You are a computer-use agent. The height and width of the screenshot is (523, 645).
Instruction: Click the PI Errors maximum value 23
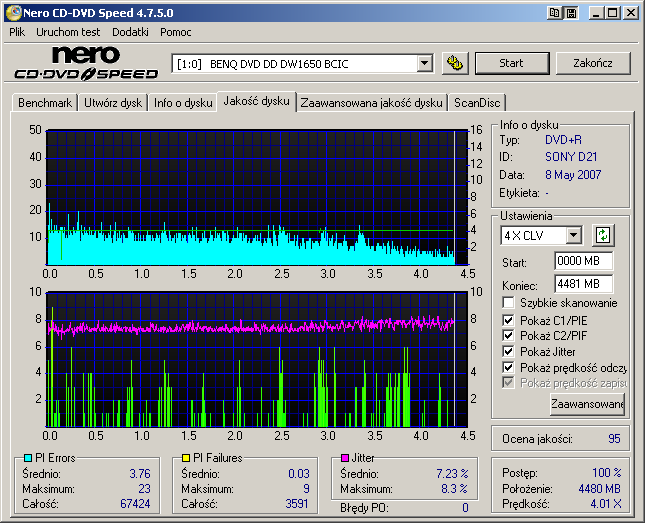(144, 489)
